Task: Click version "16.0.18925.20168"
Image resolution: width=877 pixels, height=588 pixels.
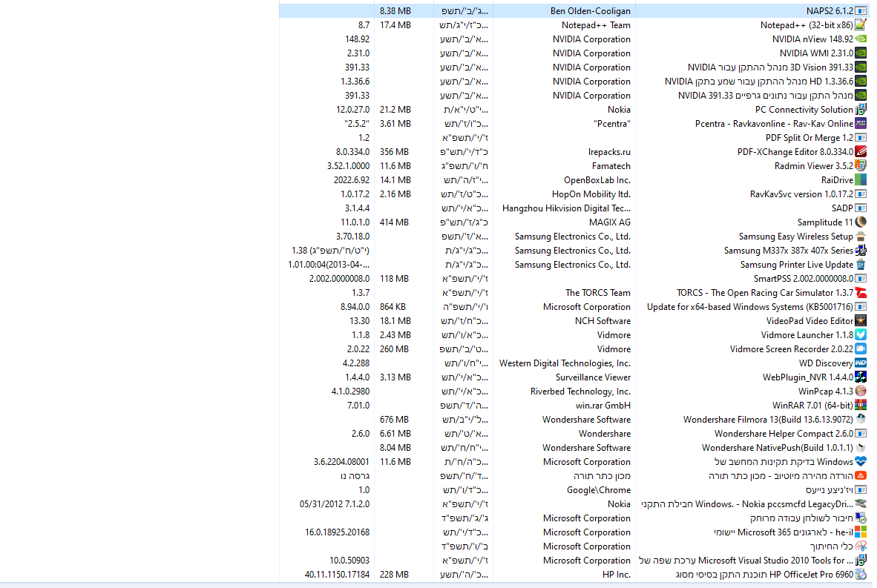Action: point(338,532)
